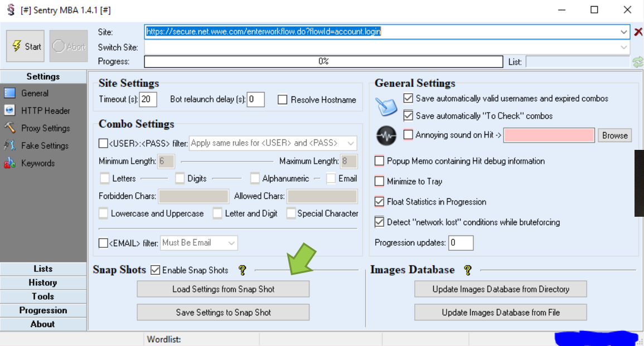This screenshot has height=346, width=644.
Task: Uncheck Enable Snap Shots
Action: [x=156, y=270]
